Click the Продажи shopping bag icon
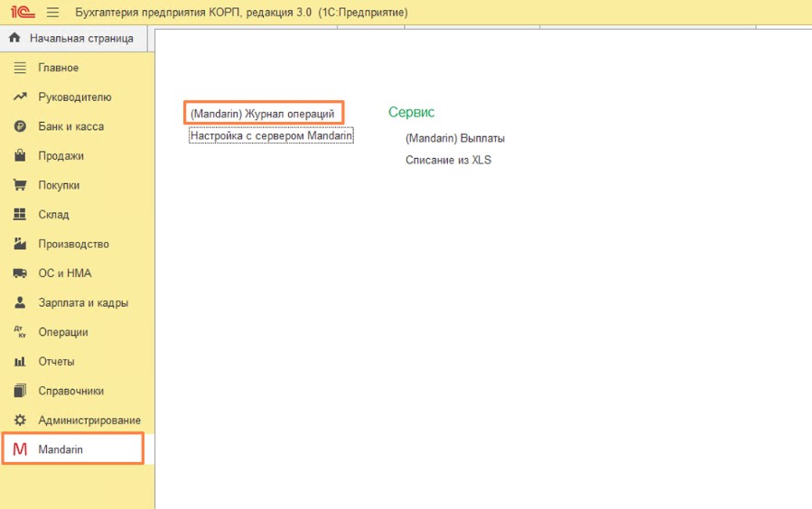 (20, 155)
